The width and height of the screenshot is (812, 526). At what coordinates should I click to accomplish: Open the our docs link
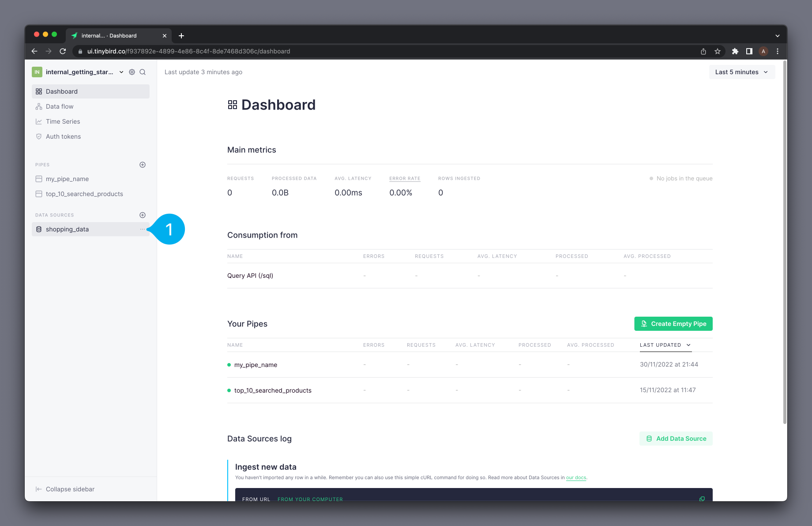[x=576, y=477]
